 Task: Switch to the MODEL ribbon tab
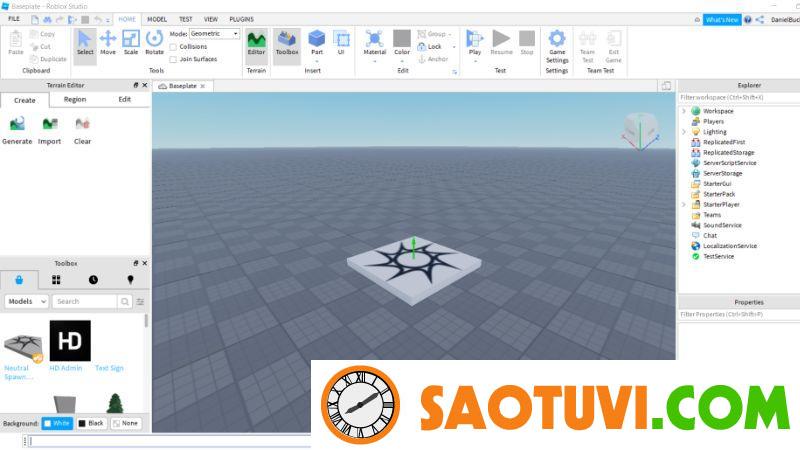pos(157,19)
